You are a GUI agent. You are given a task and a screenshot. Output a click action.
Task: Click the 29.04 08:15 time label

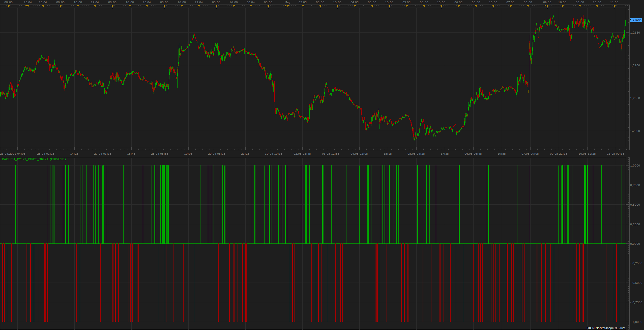217,154
